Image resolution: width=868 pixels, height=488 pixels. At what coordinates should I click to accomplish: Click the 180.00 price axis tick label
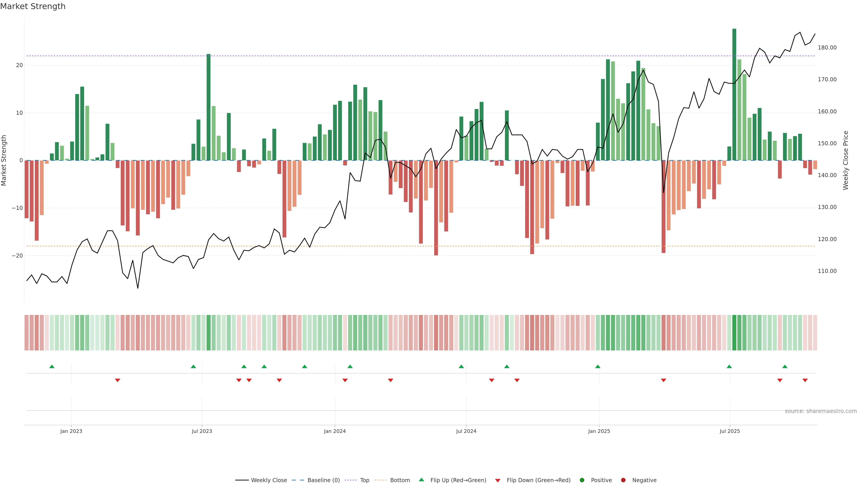click(x=827, y=48)
